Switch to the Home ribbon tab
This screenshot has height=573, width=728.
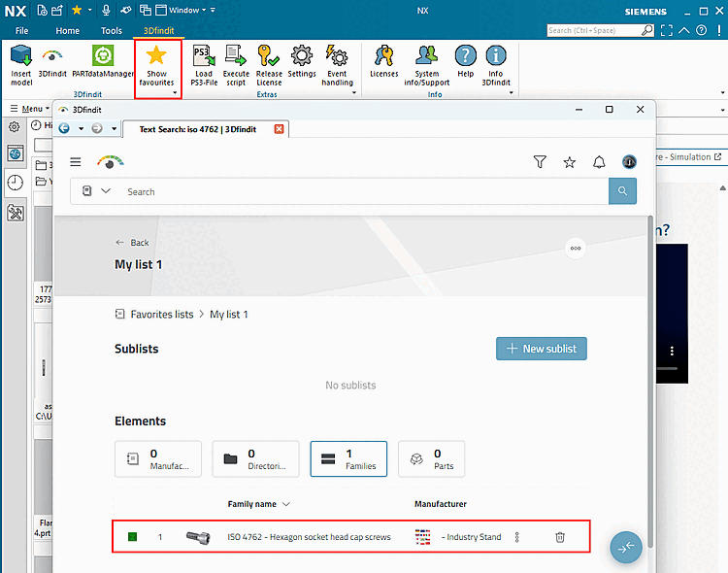67,31
